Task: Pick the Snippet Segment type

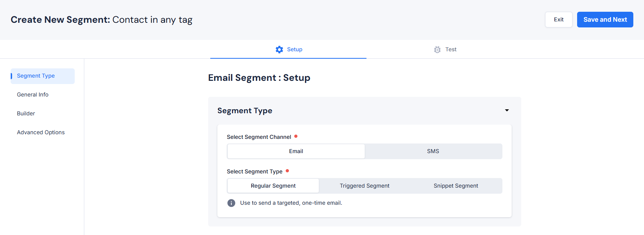Action: (456, 186)
